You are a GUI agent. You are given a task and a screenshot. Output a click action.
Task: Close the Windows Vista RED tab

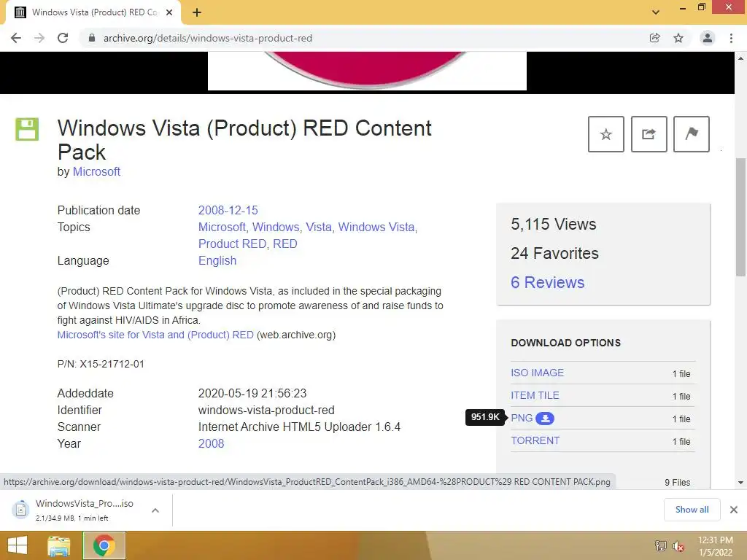[169, 12]
